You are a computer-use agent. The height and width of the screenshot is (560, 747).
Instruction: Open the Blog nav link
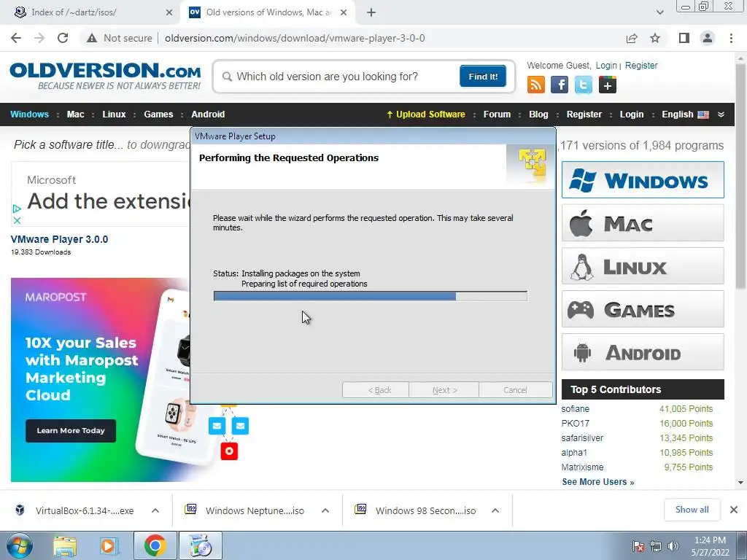[538, 114]
